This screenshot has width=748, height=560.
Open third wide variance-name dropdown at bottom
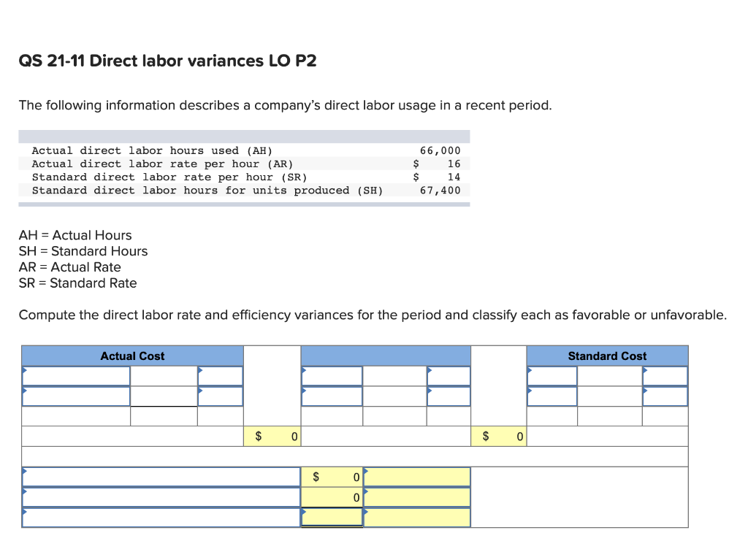[x=161, y=518]
